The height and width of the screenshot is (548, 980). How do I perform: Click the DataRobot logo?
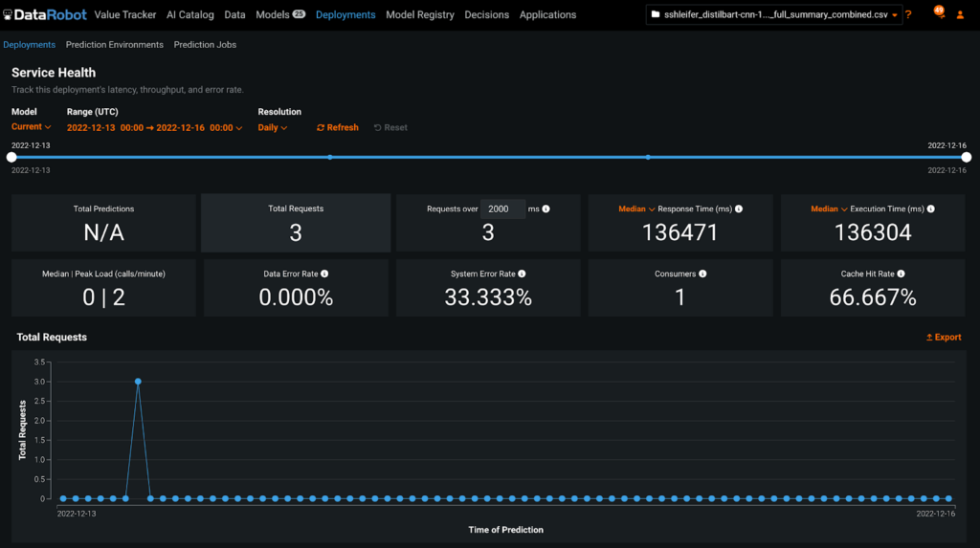pos(45,14)
